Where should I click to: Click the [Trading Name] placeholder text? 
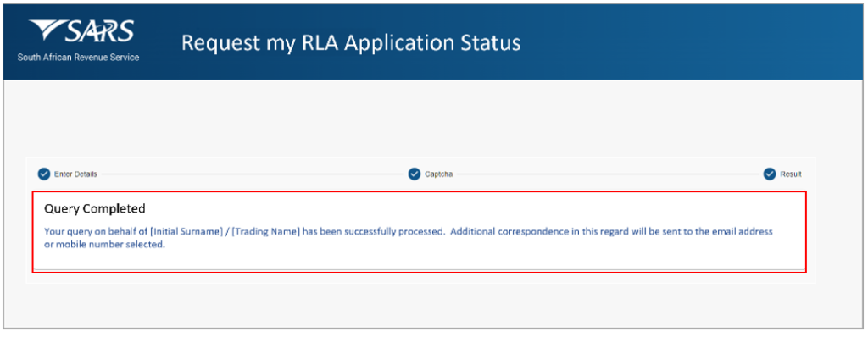pos(265,232)
